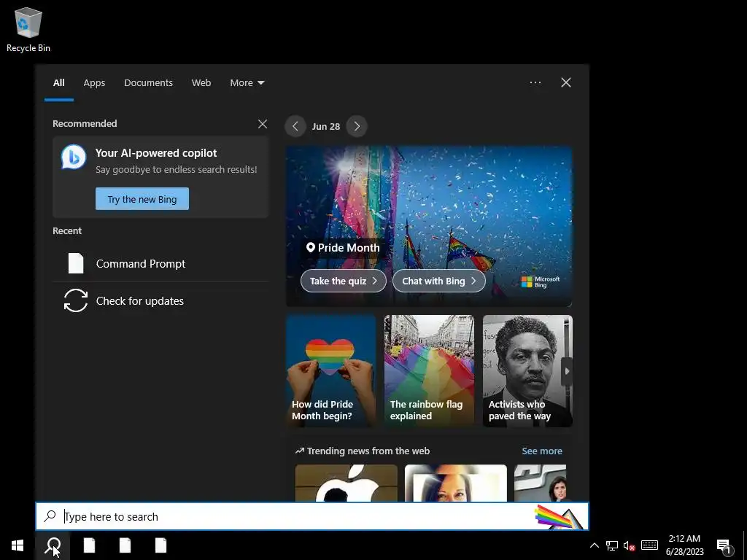
Task: Click the Check for updates refresh icon
Action: click(x=76, y=300)
